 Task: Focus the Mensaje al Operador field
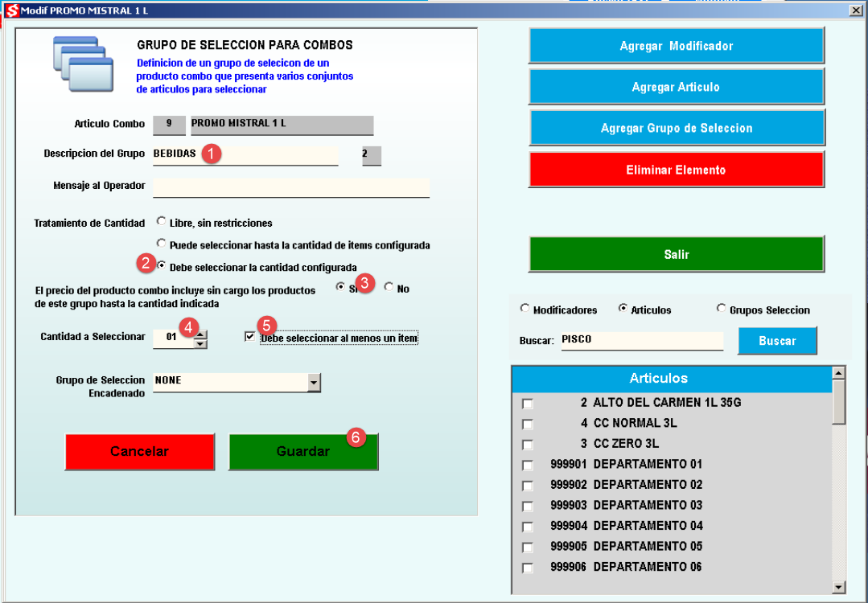(x=291, y=187)
